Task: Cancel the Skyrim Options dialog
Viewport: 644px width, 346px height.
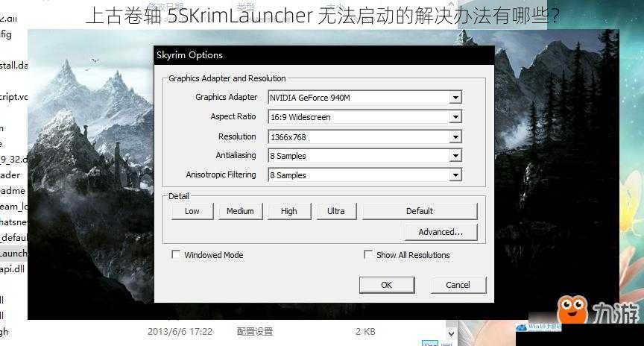Action: pyautogui.click(x=458, y=285)
